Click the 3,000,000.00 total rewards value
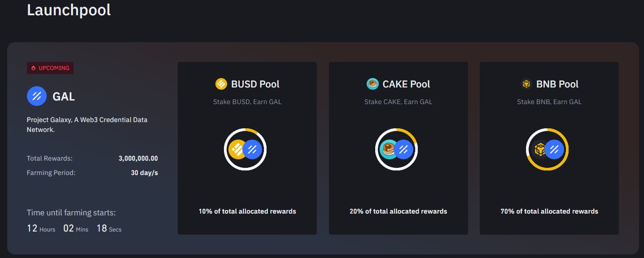Screen dimensions: 644x258 (x=138, y=158)
